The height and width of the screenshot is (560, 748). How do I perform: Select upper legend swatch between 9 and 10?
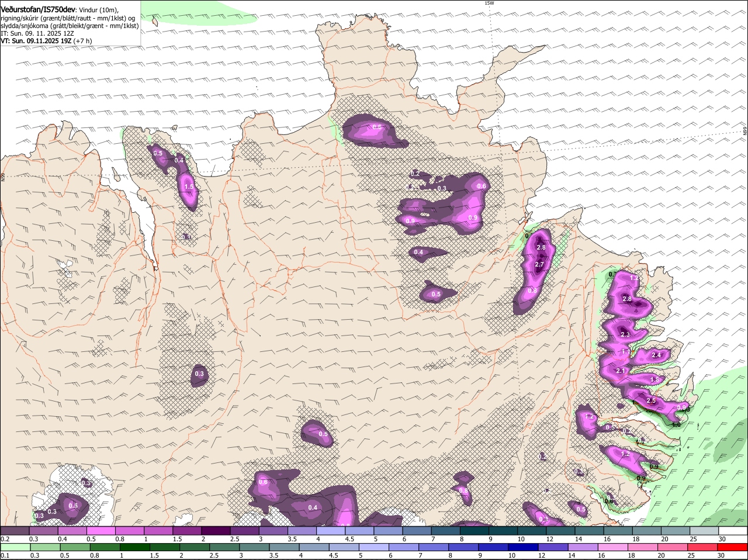503,530
